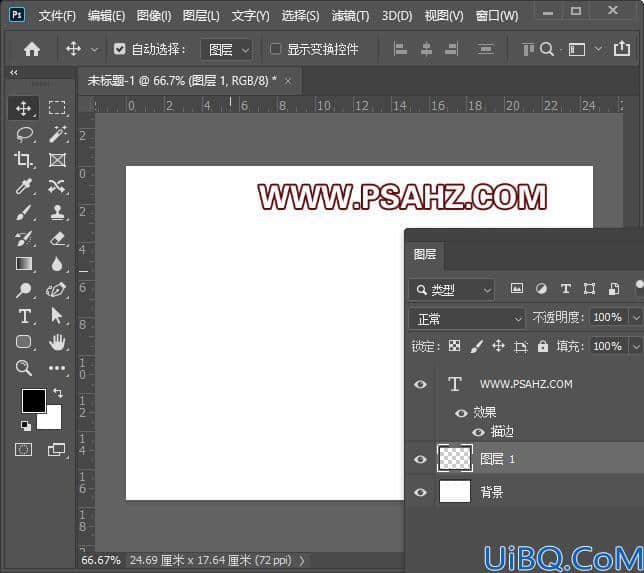This screenshot has height=573, width=644.
Task: Select the Pen tool
Action: pos(56,290)
